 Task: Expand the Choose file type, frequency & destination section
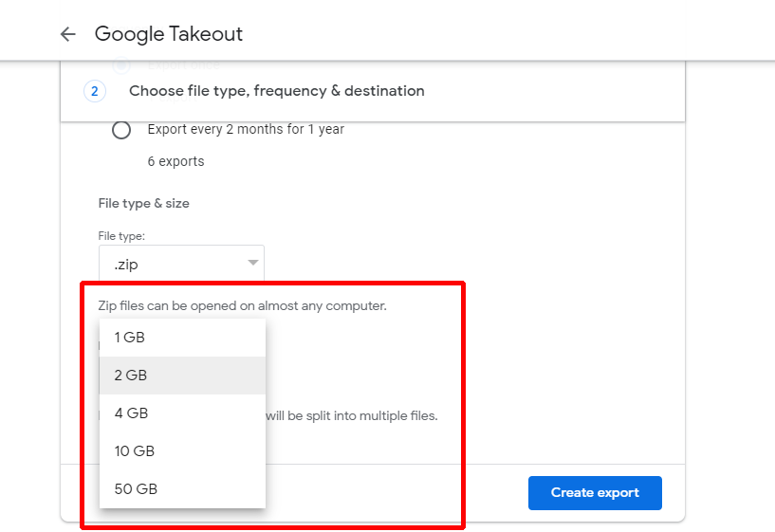[277, 91]
